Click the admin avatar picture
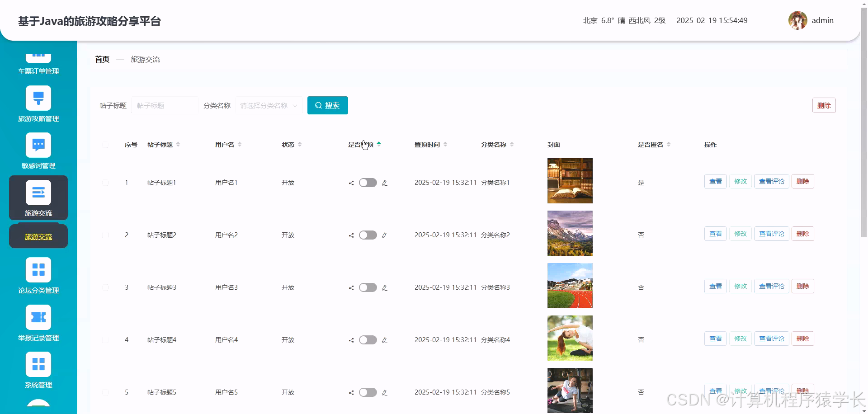 (x=797, y=20)
